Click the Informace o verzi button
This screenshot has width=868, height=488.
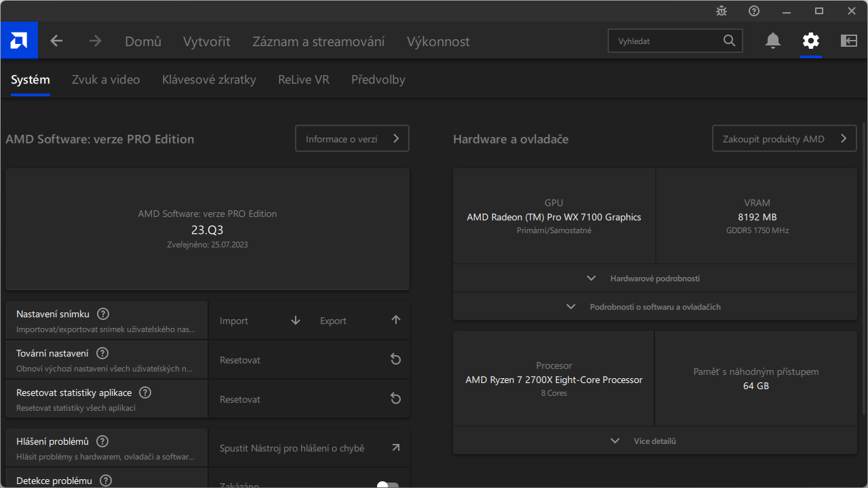click(x=352, y=139)
